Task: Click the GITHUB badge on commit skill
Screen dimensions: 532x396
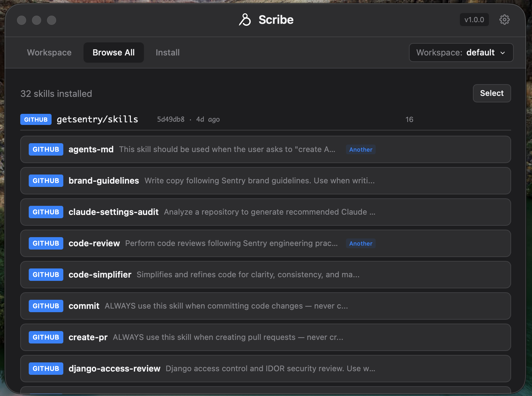Action: pyautogui.click(x=46, y=306)
